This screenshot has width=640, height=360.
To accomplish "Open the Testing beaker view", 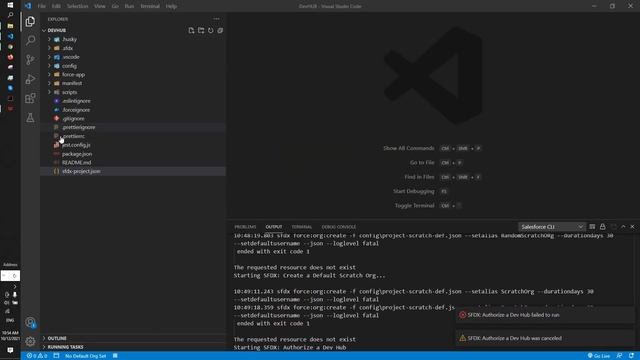I will coord(30,118).
